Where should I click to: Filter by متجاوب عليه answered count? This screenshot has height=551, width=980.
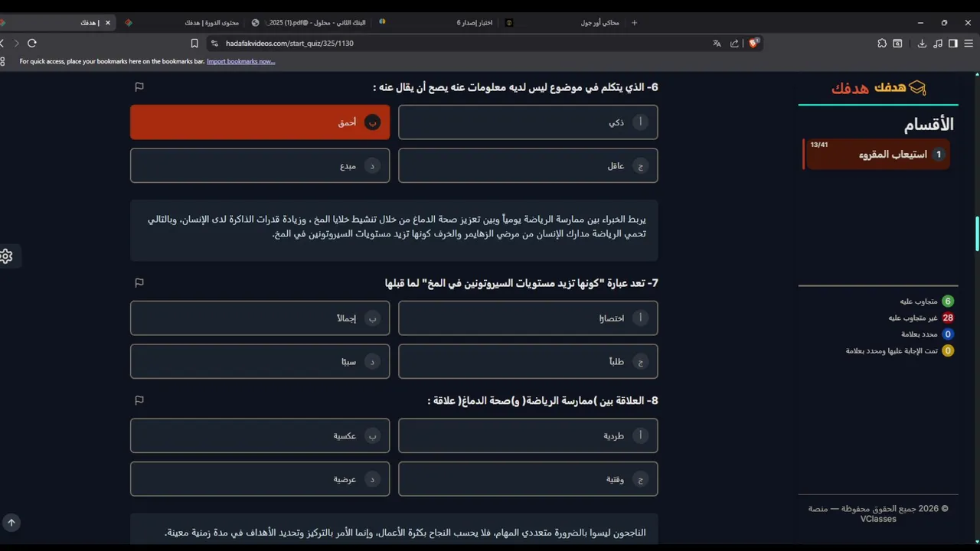click(x=926, y=302)
